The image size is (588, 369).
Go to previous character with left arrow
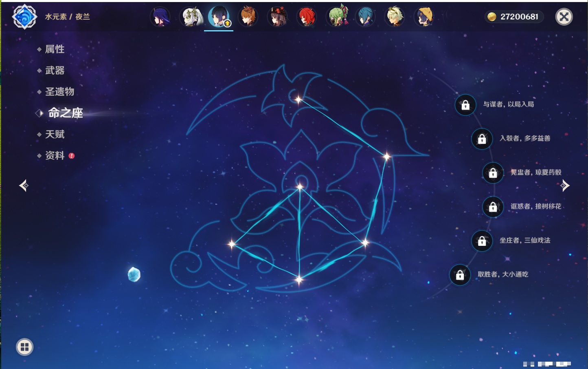24,186
